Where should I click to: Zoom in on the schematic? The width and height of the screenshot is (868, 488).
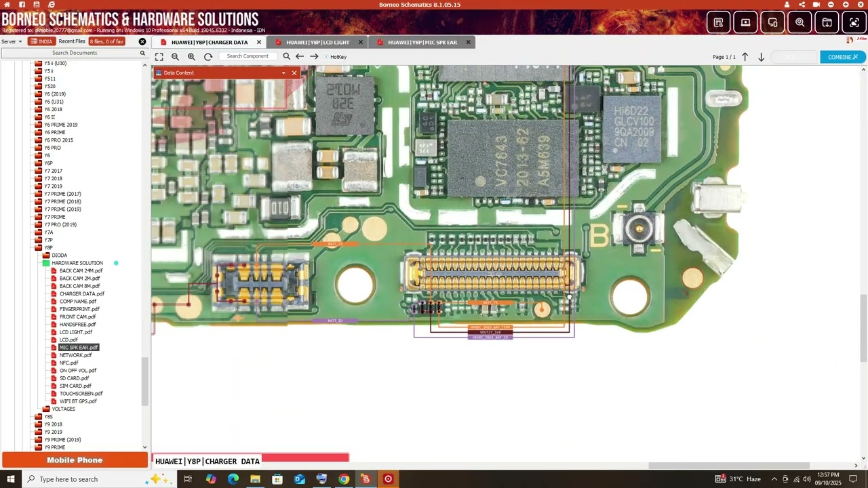191,57
